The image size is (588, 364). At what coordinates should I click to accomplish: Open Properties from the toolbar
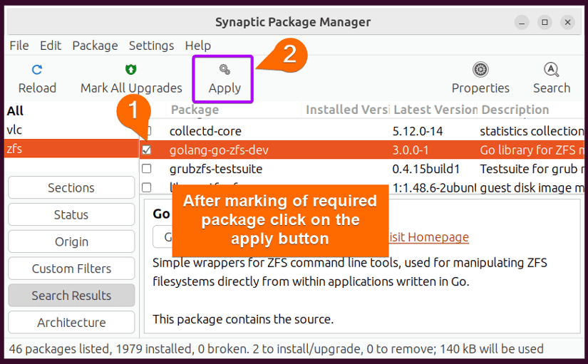click(x=480, y=78)
